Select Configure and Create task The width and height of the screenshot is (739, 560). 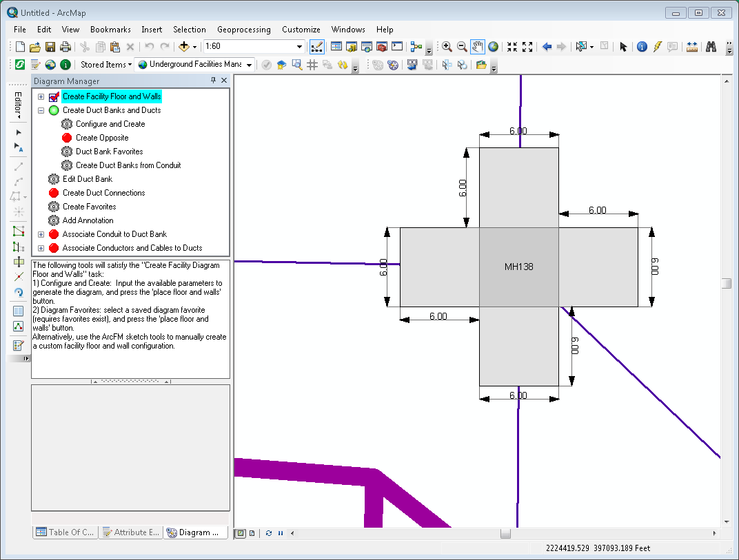(x=110, y=124)
